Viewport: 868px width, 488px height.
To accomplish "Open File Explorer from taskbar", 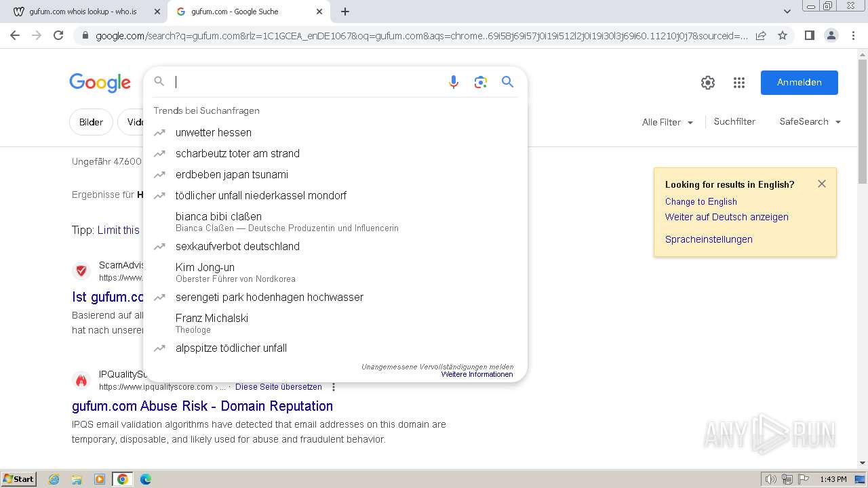I will (x=77, y=479).
